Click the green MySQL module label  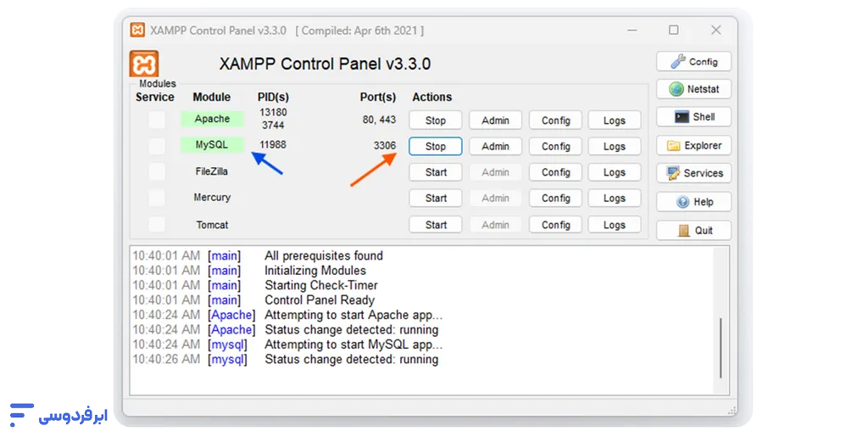pyautogui.click(x=212, y=144)
